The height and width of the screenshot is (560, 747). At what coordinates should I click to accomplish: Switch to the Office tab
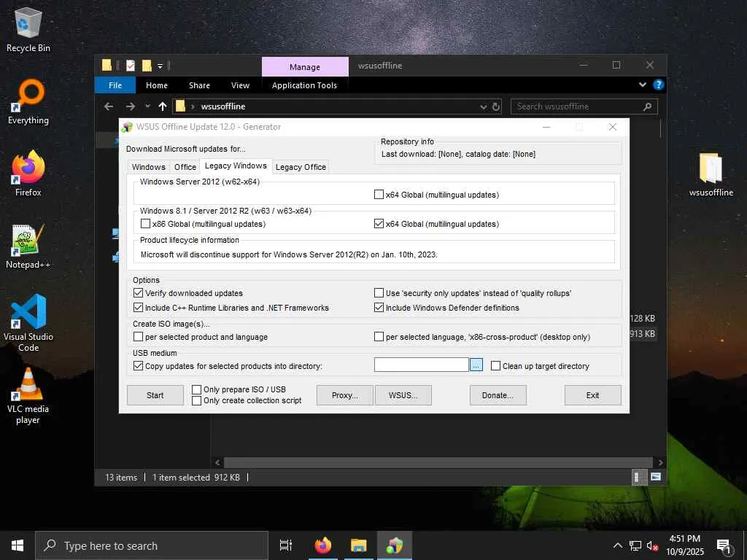(185, 167)
